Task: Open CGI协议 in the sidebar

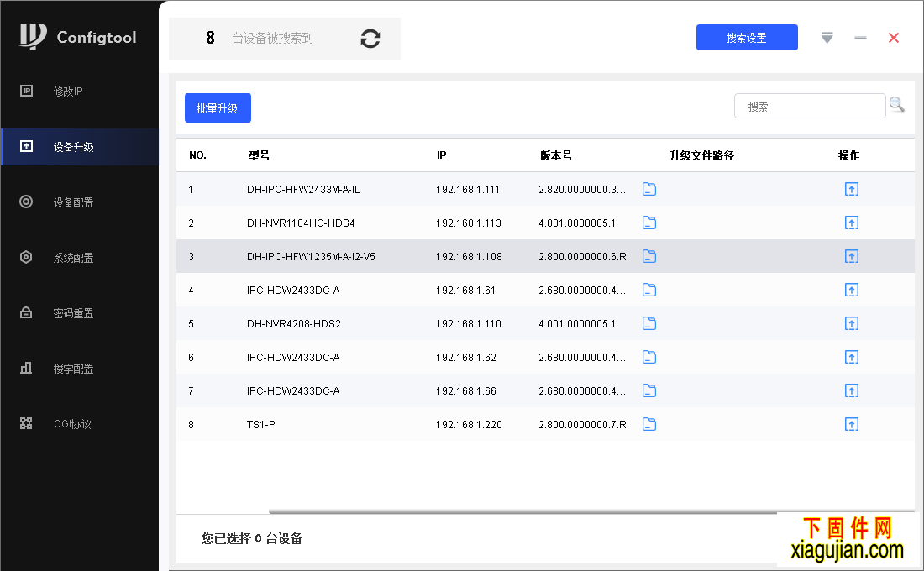Action: [80, 424]
